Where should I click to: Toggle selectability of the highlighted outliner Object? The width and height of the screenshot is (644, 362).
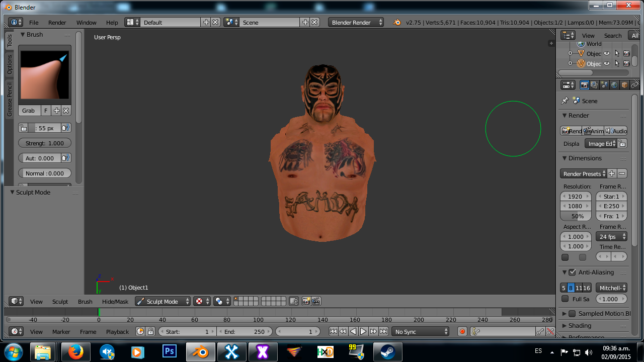(x=617, y=63)
